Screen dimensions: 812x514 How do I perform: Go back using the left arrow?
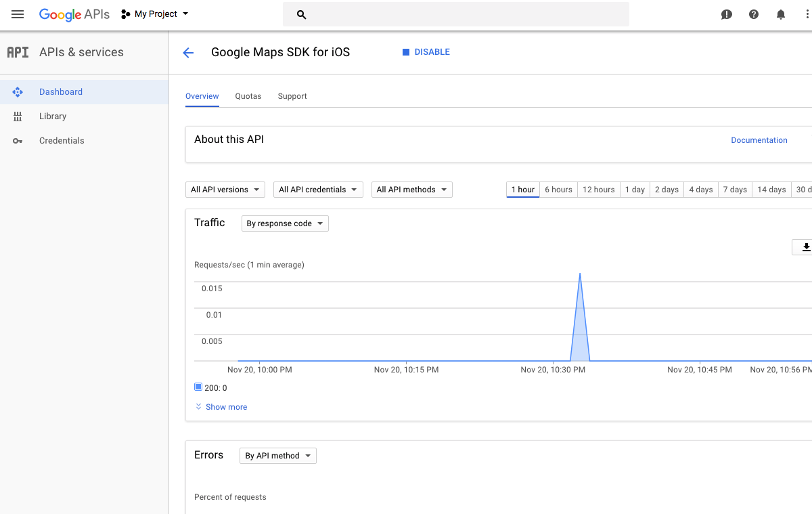tap(188, 53)
